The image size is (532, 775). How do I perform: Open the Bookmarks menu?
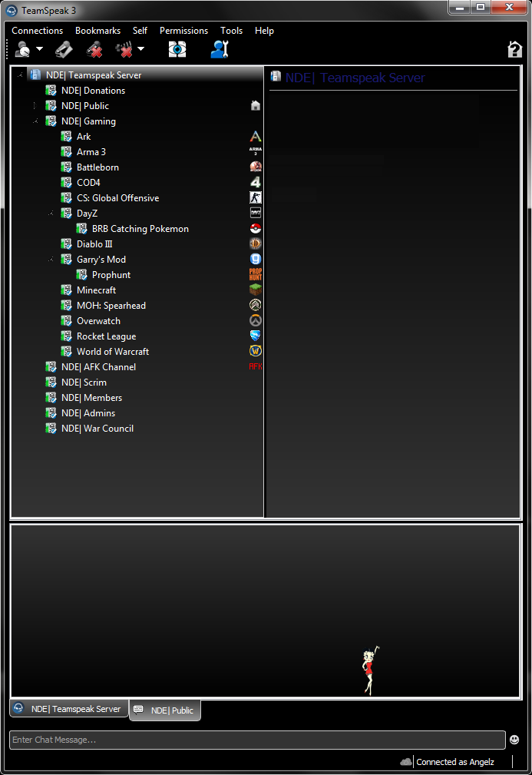coord(97,31)
